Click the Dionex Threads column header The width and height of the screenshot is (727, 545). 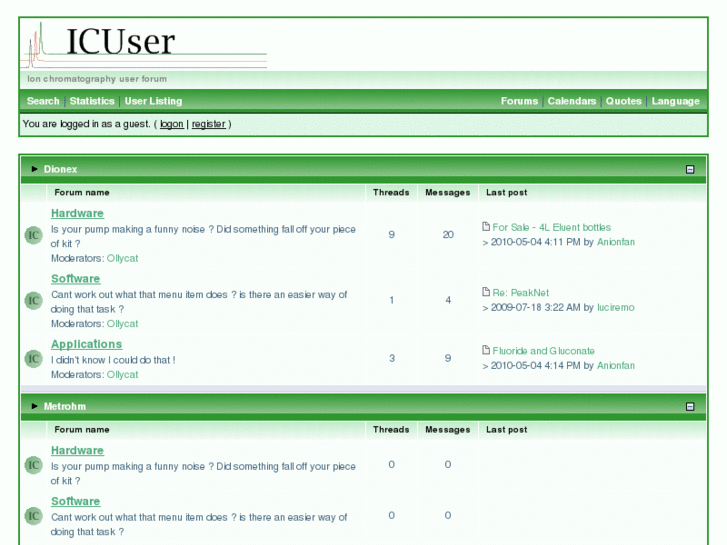(391, 192)
